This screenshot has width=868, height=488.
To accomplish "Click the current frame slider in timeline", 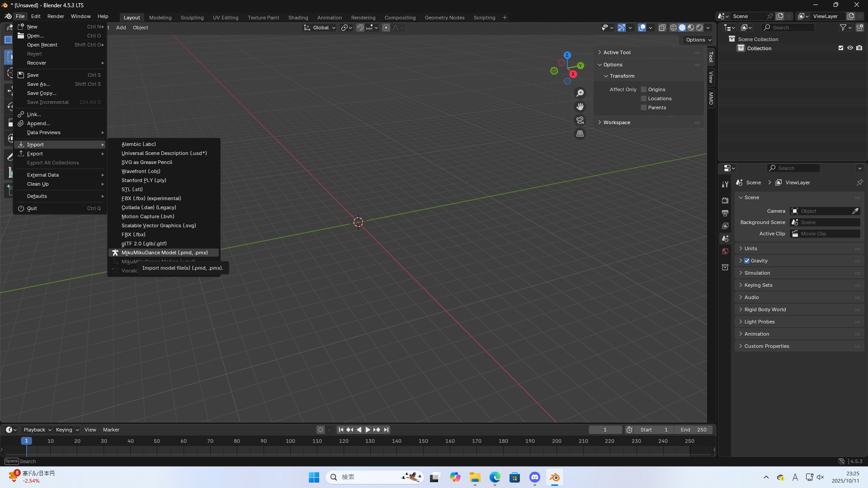I will (605, 430).
